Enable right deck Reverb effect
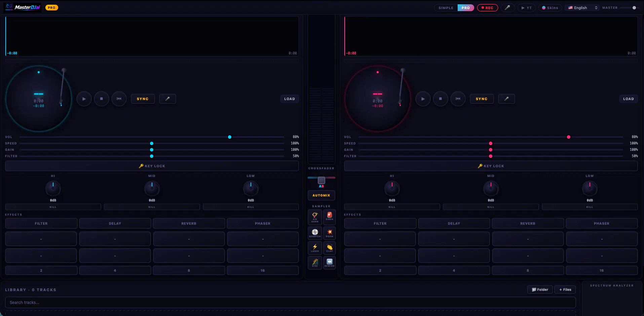 click(528, 223)
